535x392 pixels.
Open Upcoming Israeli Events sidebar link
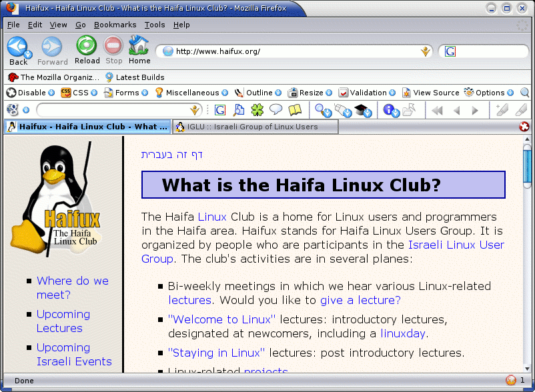(x=74, y=355)
